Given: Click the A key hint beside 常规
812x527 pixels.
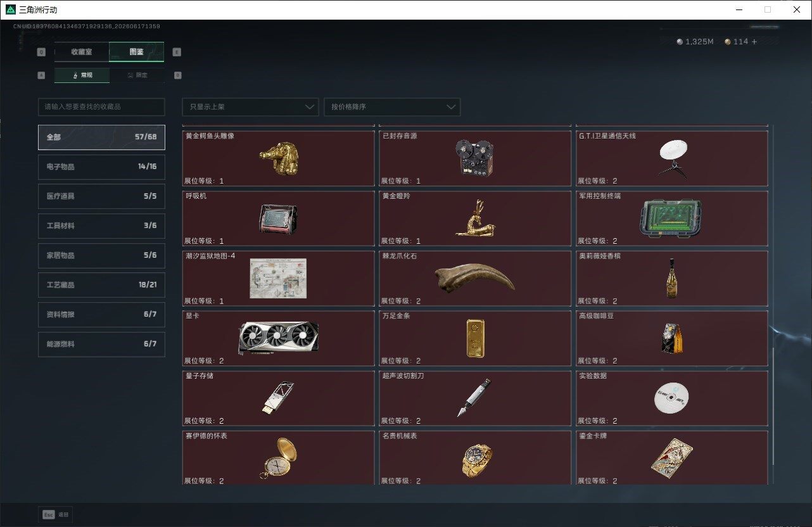Looking at the screenshot, I should point(41,75).
